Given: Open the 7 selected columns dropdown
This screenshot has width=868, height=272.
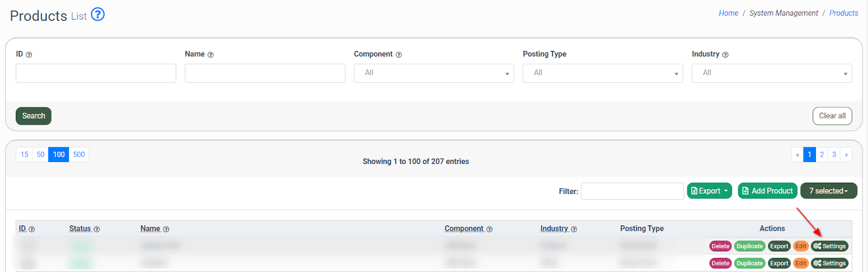Looking at the screenshot, I should (x=828, y=191).
